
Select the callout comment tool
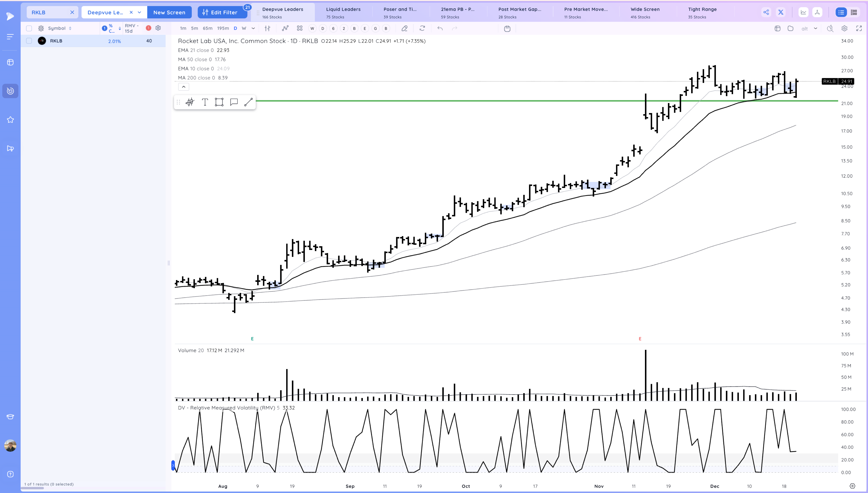point(234,102)
